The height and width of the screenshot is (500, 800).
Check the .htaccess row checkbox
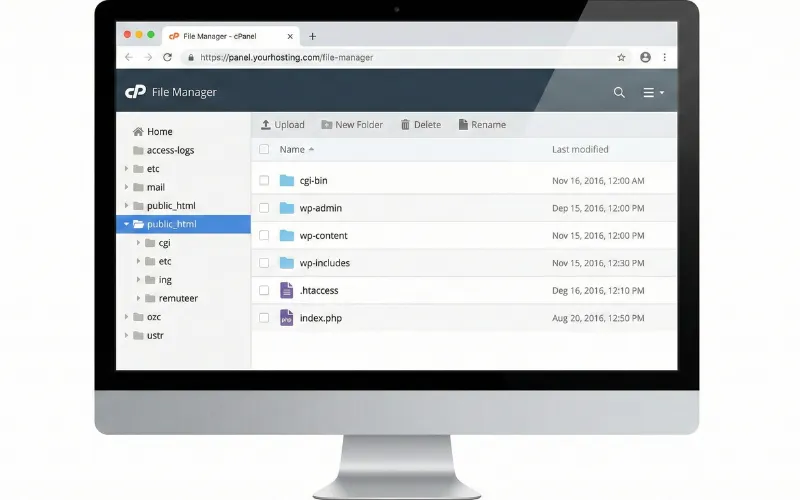click(x=264, y=290)
